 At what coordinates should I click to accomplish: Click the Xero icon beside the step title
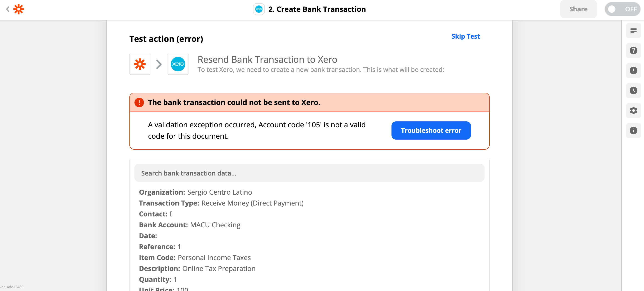pyautogui.click(x=259, y=9)
